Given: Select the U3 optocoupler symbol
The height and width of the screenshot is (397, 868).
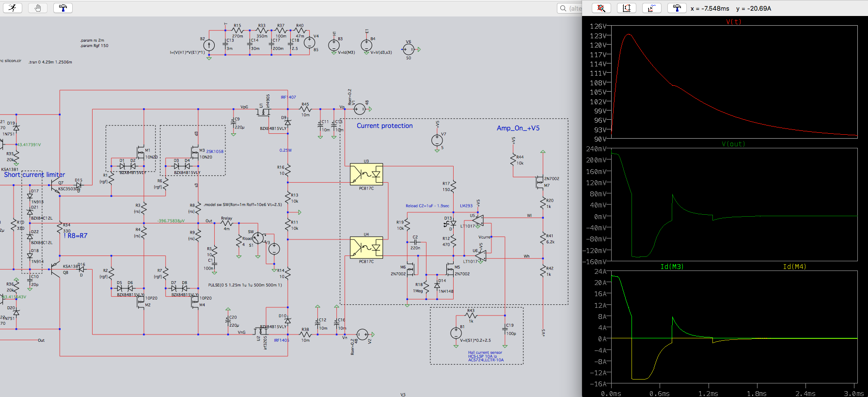Looking at the screenshot, I should click(366, 174).
